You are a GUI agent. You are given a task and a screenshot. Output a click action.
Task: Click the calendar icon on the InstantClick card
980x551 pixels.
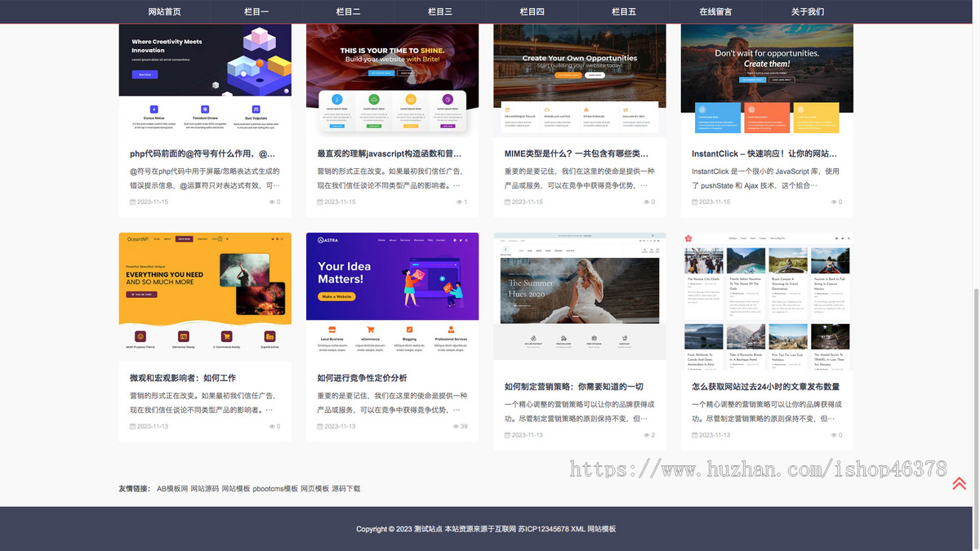tap(695, 202)
